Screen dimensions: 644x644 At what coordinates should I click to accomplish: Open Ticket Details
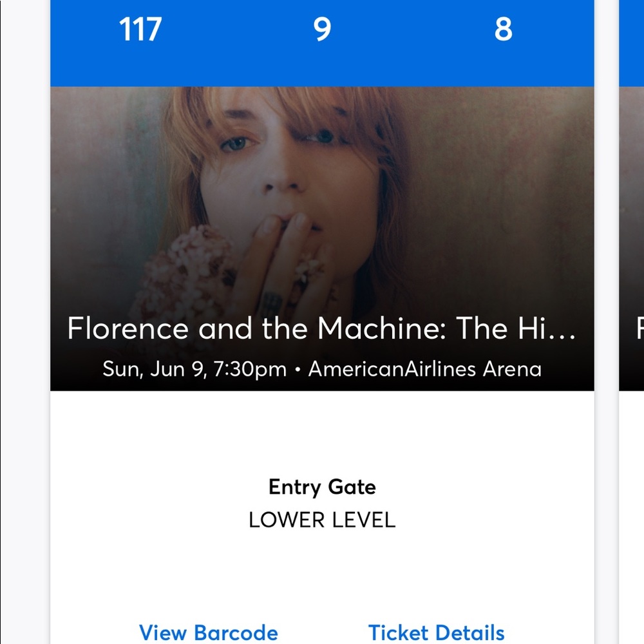pos(435,632)
